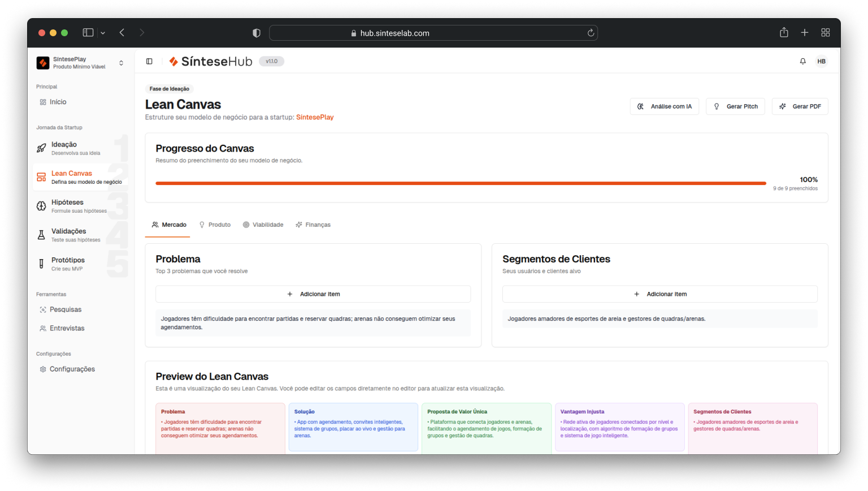Open Safari tab overview icon

[x=825, y=33]
